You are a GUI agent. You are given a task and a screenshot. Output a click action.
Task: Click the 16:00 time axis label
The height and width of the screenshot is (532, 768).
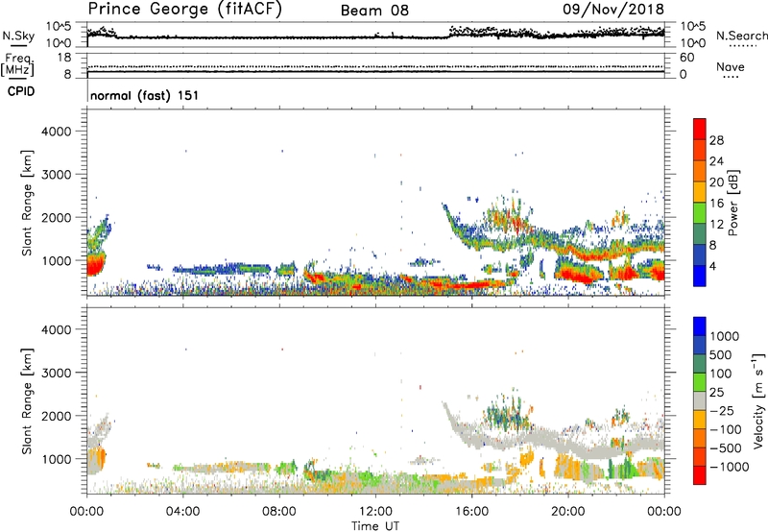471,512
